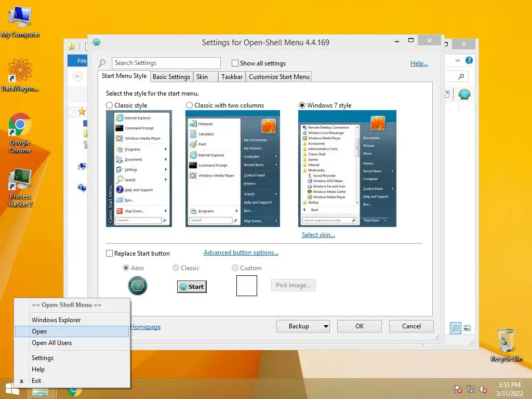
Task: Launch Google Chrome desktop shortcut
Action: pyautogui.click(x=20, y=133)
